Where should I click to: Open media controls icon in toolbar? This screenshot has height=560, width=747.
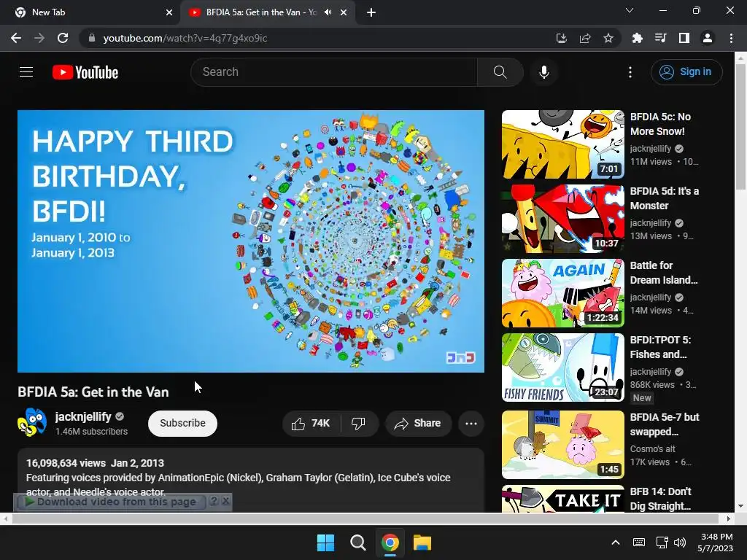click(x=660, y=38)
